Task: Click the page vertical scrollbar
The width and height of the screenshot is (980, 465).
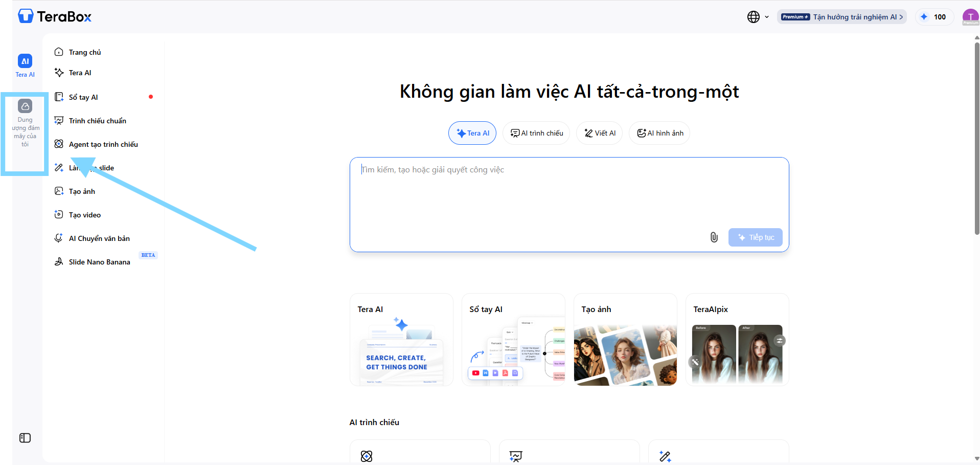Action: pos(977,138)
